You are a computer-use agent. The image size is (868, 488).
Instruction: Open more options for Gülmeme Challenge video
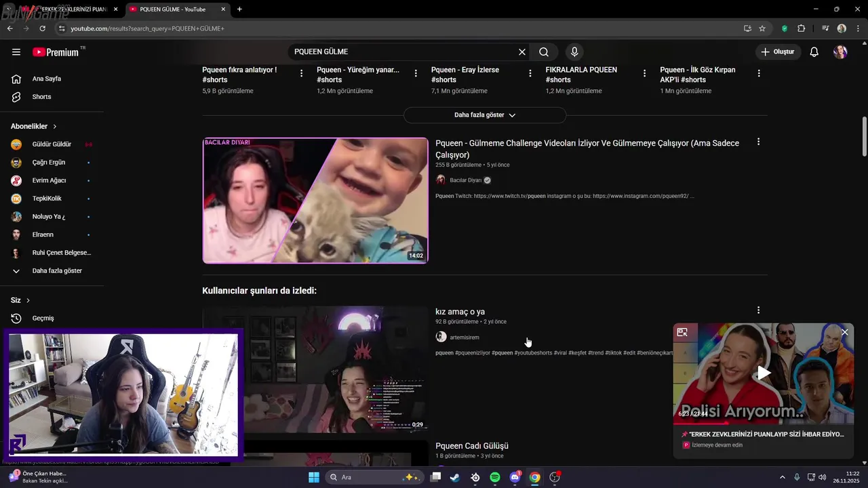click(x=758, y=142)
